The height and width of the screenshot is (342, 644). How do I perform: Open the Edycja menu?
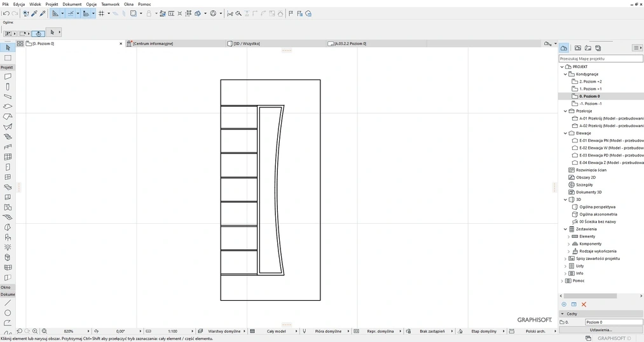[x=19, y=4]
